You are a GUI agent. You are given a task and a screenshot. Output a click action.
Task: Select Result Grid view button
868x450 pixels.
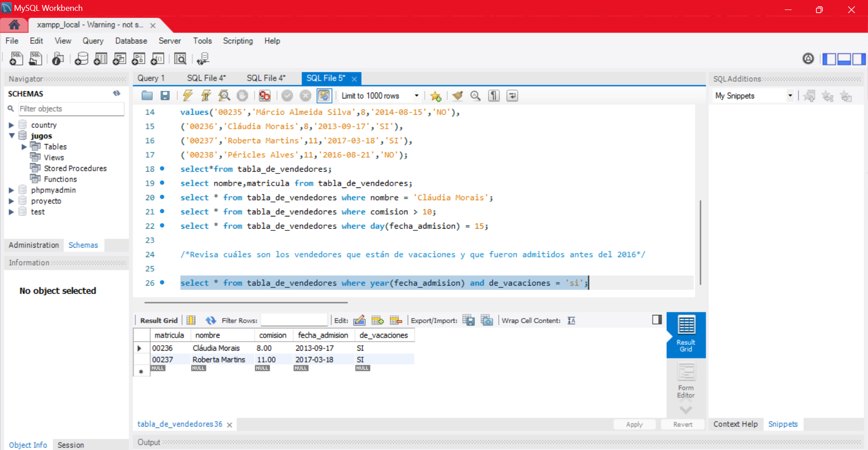coord(686,335)
